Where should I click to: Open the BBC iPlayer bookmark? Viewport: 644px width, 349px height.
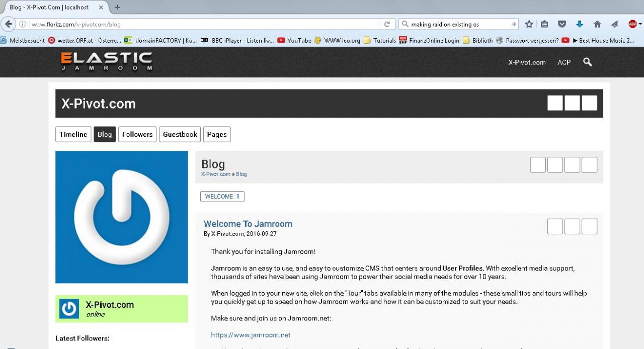237,40
